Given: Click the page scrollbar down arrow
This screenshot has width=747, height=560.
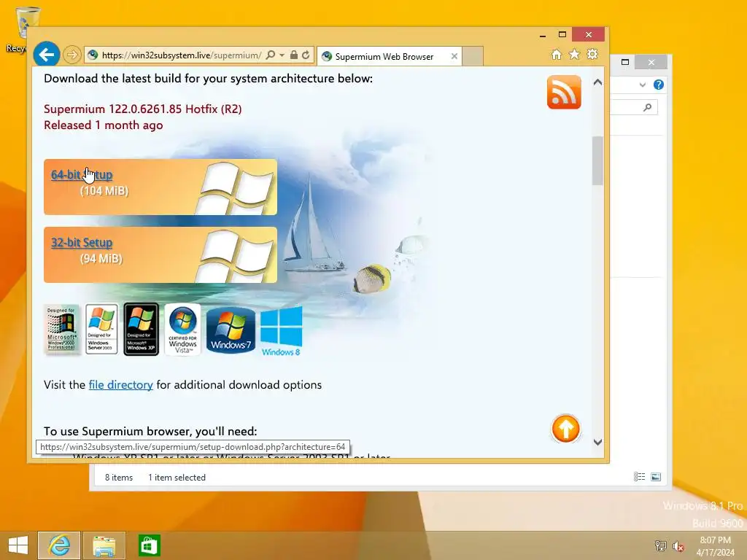Looking at the screenshot, I should (x=597, y=442).
